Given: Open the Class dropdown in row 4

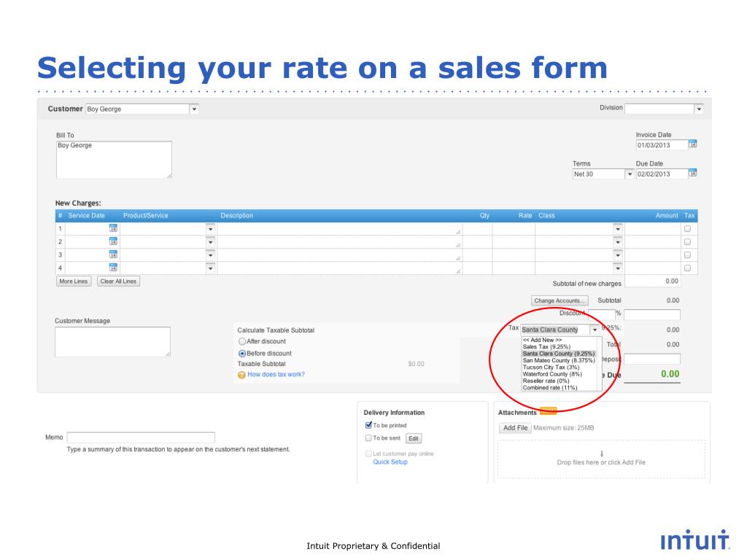Looking at the screenshot, I should click(x=617, y=268).
